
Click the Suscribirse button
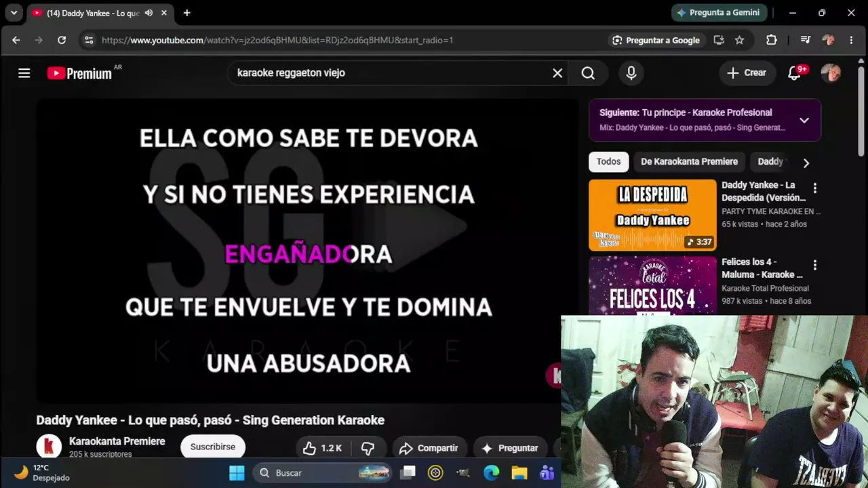(213, 447)
